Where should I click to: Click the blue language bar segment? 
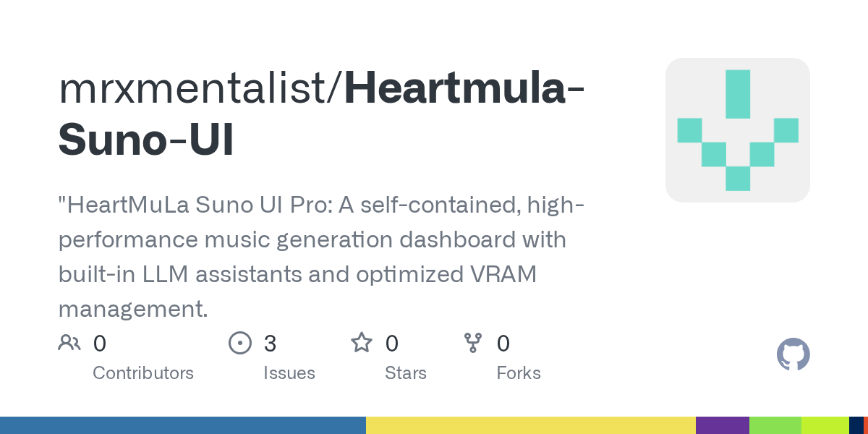[x=182, y=425]
